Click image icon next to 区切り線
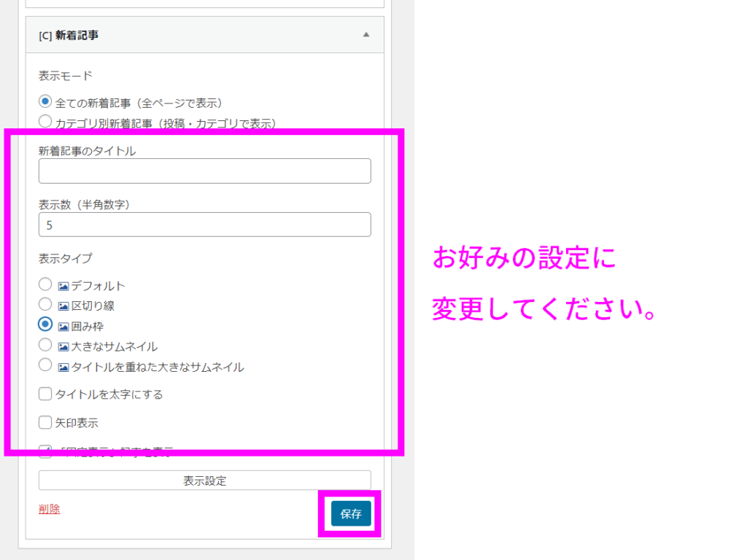The image size is (747, 560). tap(63, 306)
